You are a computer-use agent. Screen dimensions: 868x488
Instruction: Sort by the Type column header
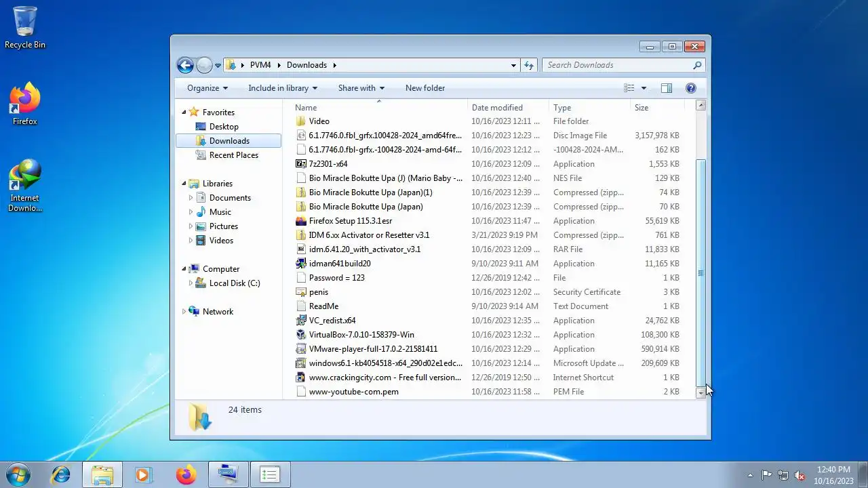coord(590,108)
